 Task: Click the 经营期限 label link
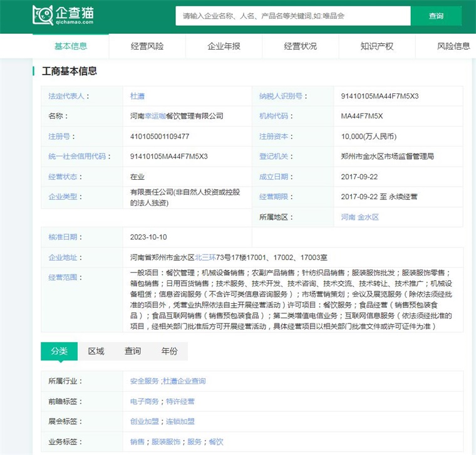(273, 197)
